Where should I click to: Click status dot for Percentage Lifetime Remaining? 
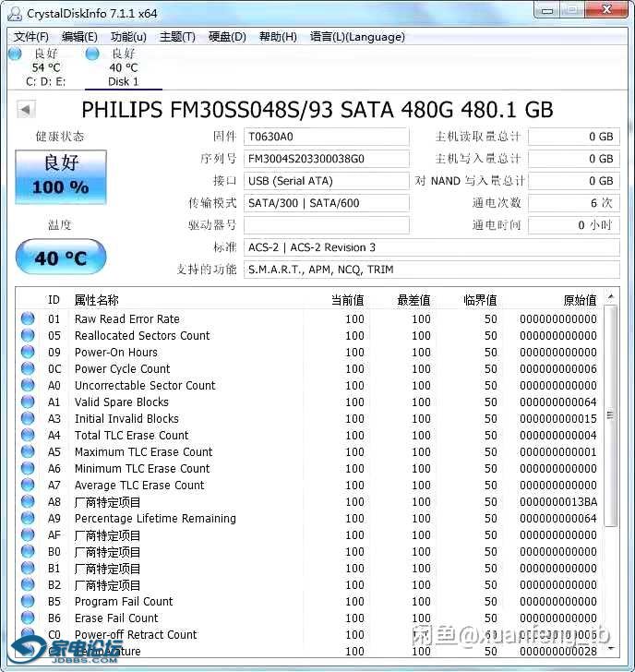28,518
